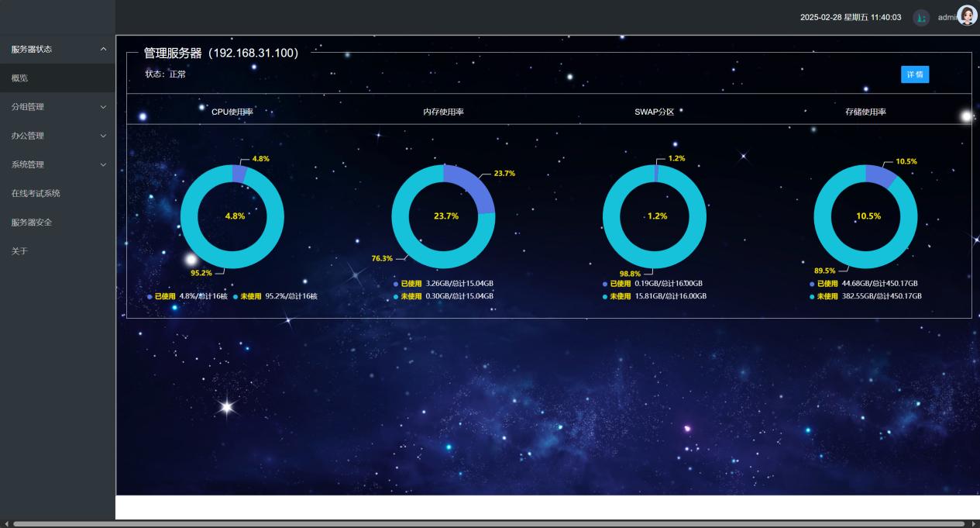
Task: Click the 89.5% label on storage chart
Action: pyautogui.click(x=825, y=271)
